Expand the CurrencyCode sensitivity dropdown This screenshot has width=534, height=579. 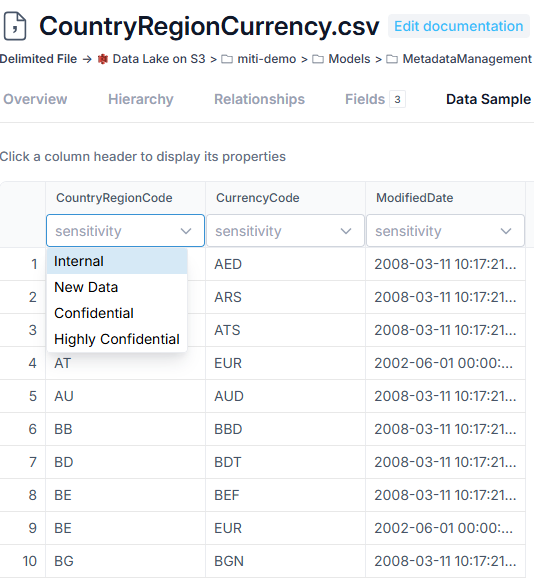[285, 231]
